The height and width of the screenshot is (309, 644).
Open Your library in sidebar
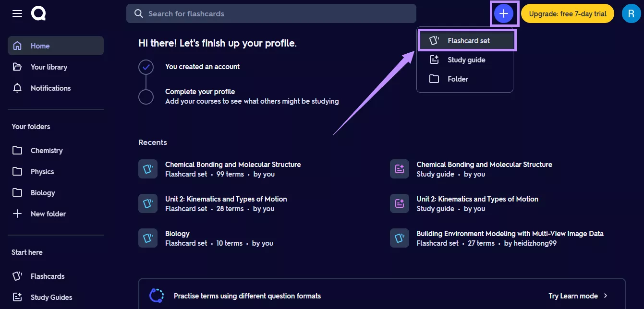click(x=49, y=67)
